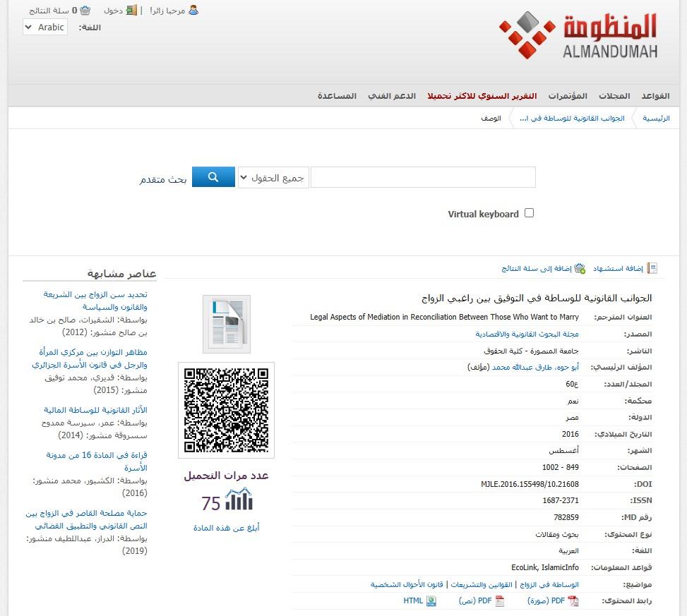The image size is (687, 616).
Task: Enable the Virtual keyboard checkbox
Action: pos(529,212)
